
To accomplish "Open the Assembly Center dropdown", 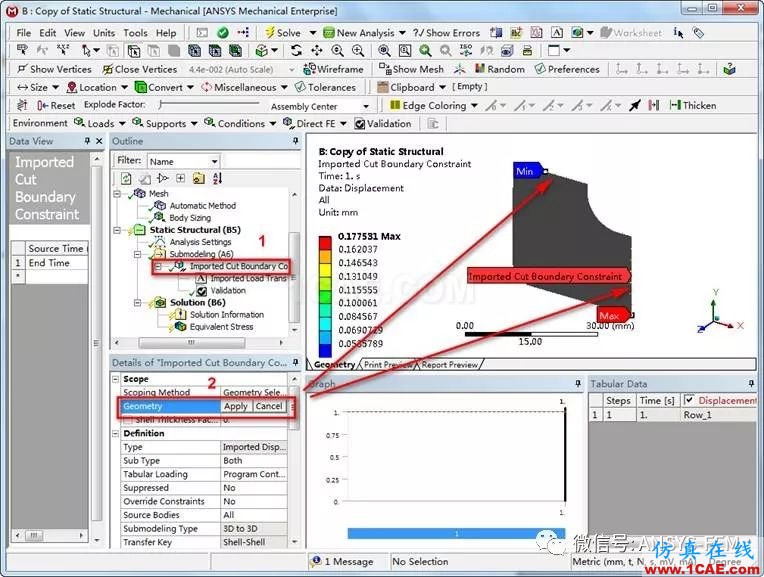I will coord(366,106).
